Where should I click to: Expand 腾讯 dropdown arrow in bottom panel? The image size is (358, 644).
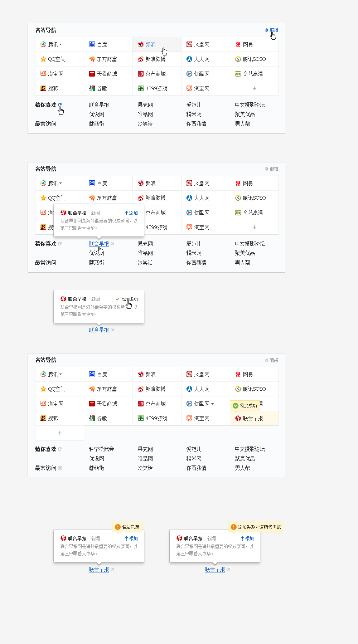point(61,374)
